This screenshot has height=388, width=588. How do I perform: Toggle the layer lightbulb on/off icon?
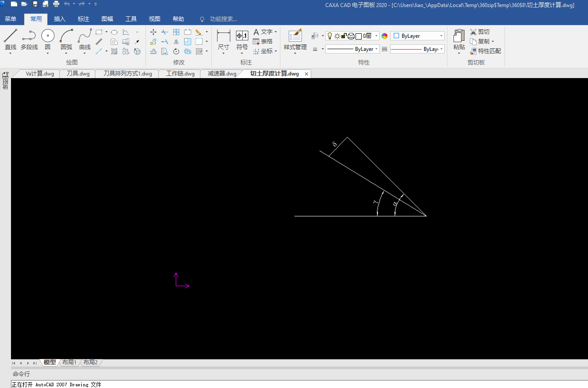pos(330,36)
